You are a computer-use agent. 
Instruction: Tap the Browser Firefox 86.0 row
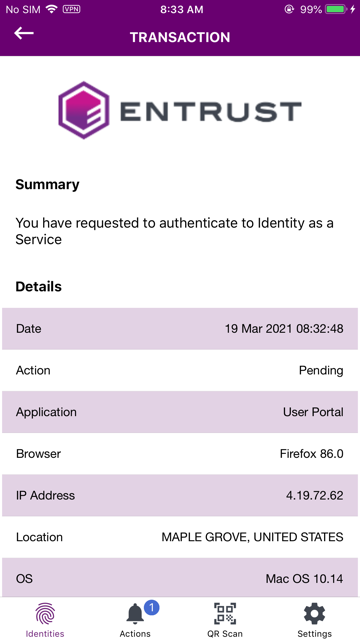(180, 453)
